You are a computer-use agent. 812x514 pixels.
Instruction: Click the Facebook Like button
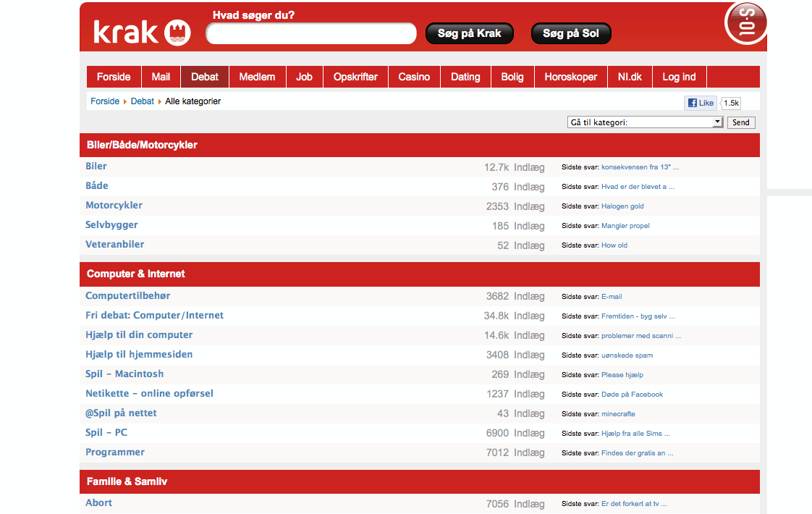point(701,103)
